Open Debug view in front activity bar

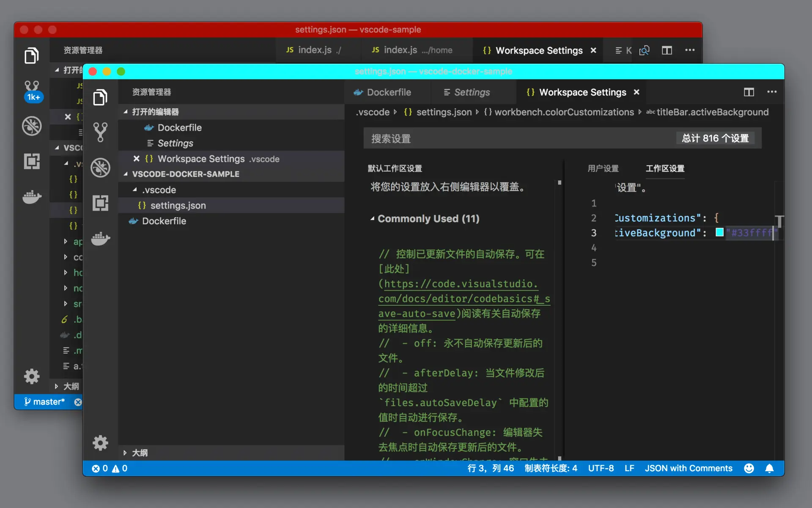100,168
